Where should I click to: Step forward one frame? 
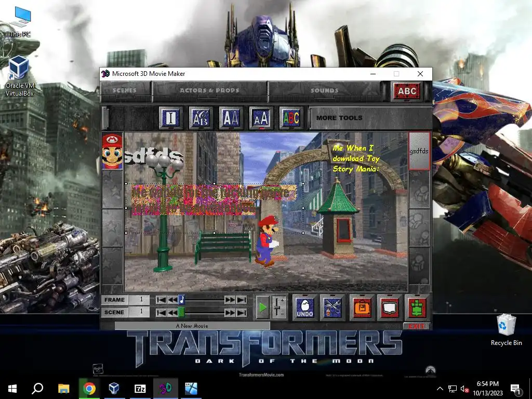point(230,300)
